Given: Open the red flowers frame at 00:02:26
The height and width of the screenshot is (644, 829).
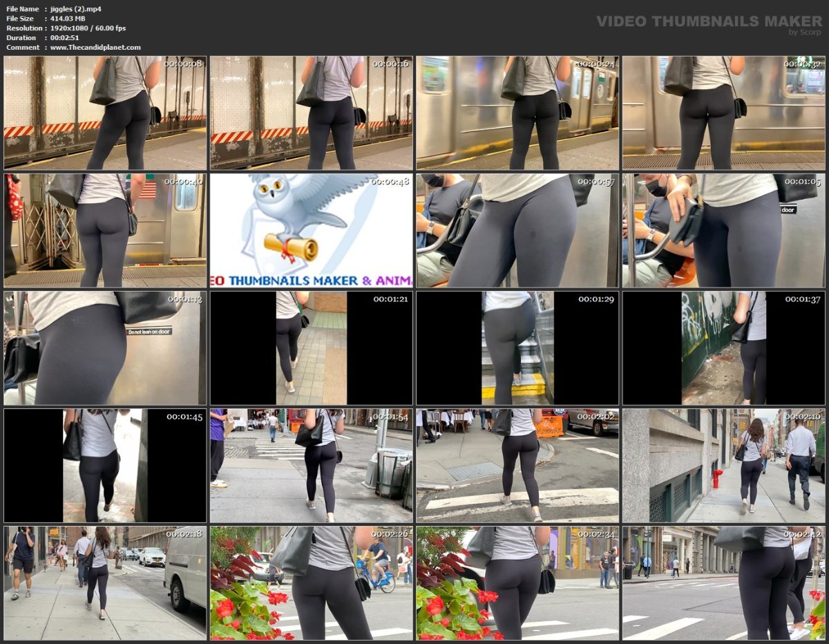Looking at the screenshot, I should click(312, 583).
